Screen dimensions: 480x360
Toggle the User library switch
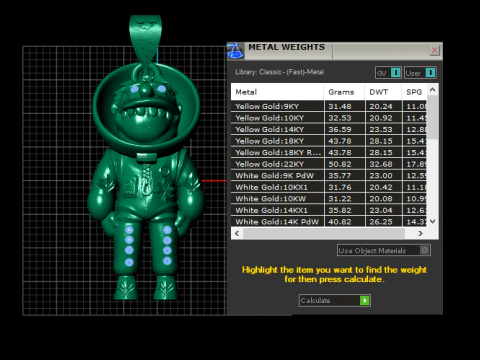pyautogui.click(x=420, y=73)
